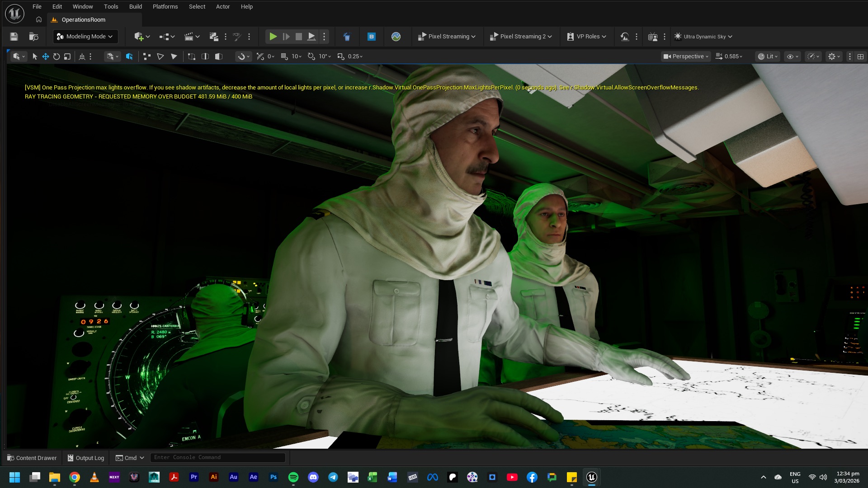Switch to the OperationsRoom tab
Viewport: 868px width, 488px height.
tap(84, 20)
